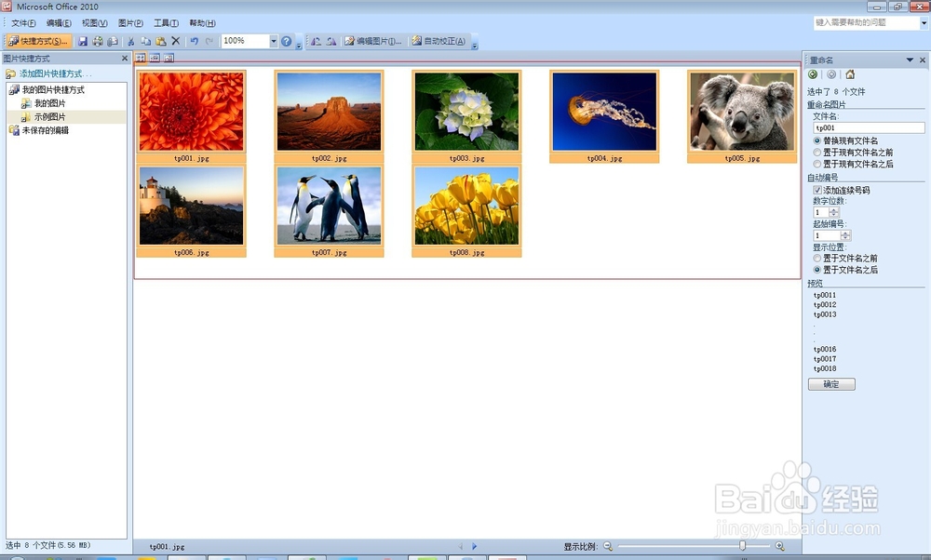Click the 编辑图片(I)... button
931x560 pixels.
point(374,41)
